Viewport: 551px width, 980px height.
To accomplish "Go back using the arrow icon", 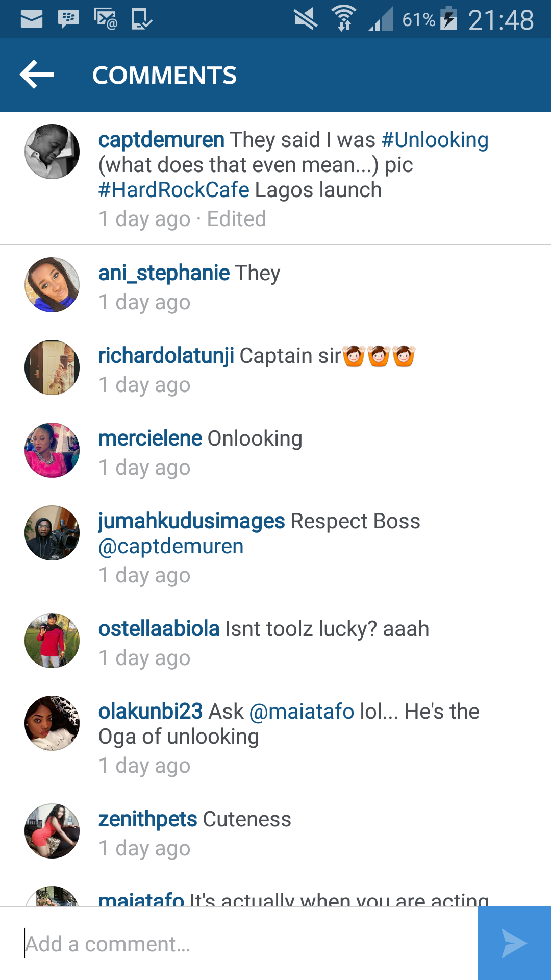I will point(37,75).
